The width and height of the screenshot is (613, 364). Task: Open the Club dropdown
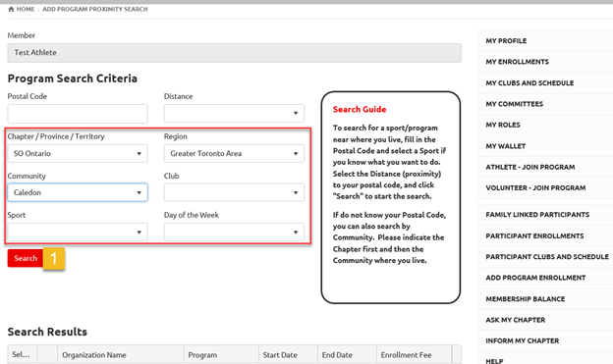coord(234,192)
